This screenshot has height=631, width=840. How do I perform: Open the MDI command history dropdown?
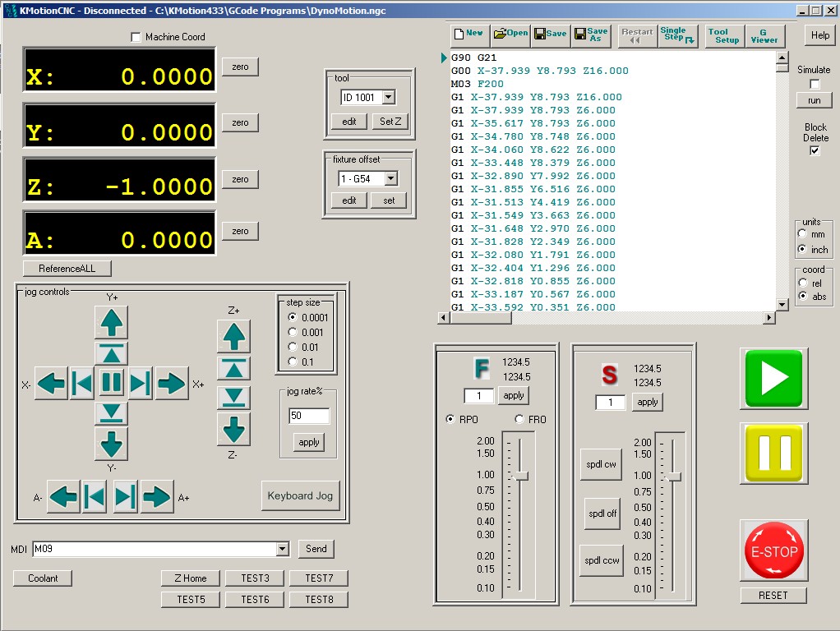click(283, 550)
